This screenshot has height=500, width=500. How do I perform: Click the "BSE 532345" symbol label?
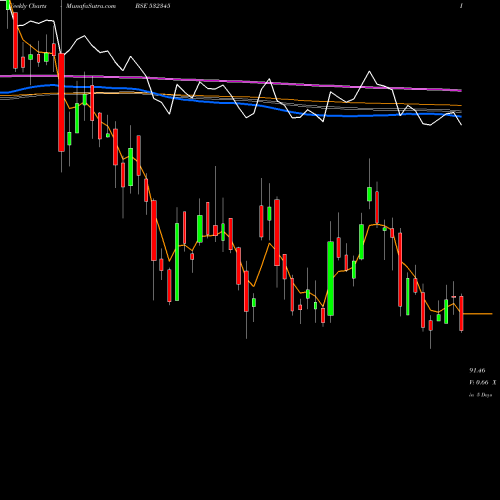click(153, 6)
